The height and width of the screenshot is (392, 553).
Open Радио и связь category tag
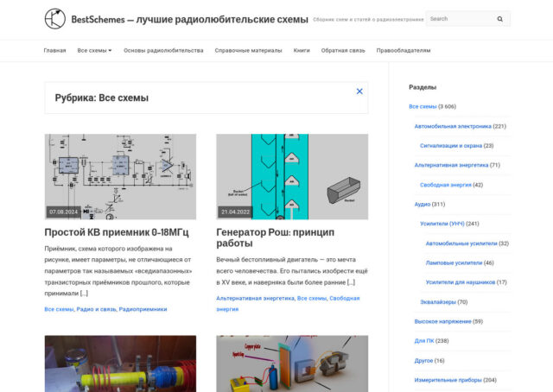click(x=96, y=309)
